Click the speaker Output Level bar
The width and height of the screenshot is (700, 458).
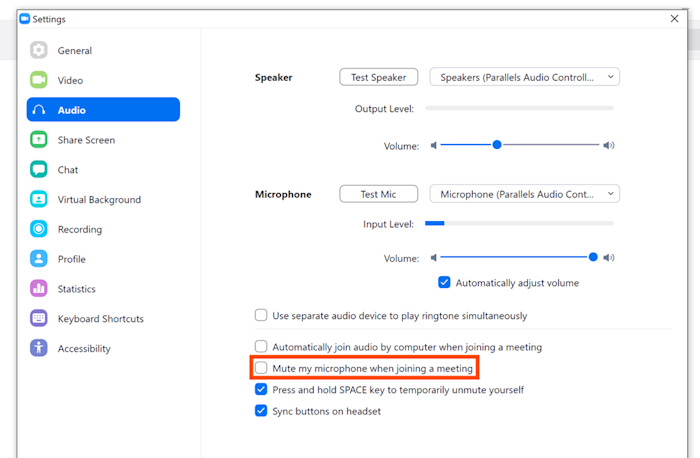pyautogui.click(x=519, y=108)
